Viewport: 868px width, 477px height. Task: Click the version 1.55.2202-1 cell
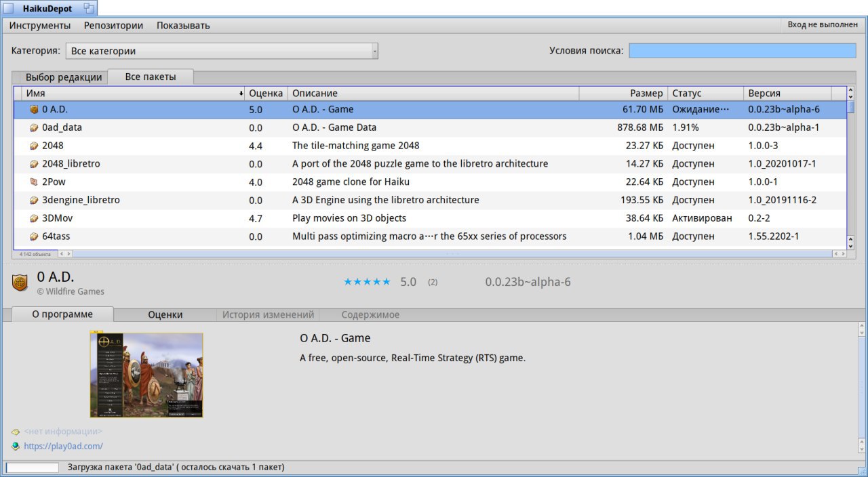(x=774, y=236)
